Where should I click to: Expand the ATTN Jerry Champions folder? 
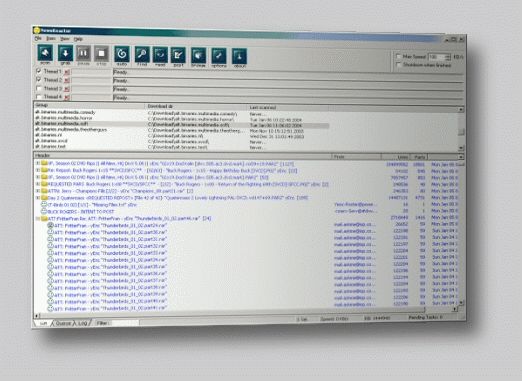pos(38,191)
